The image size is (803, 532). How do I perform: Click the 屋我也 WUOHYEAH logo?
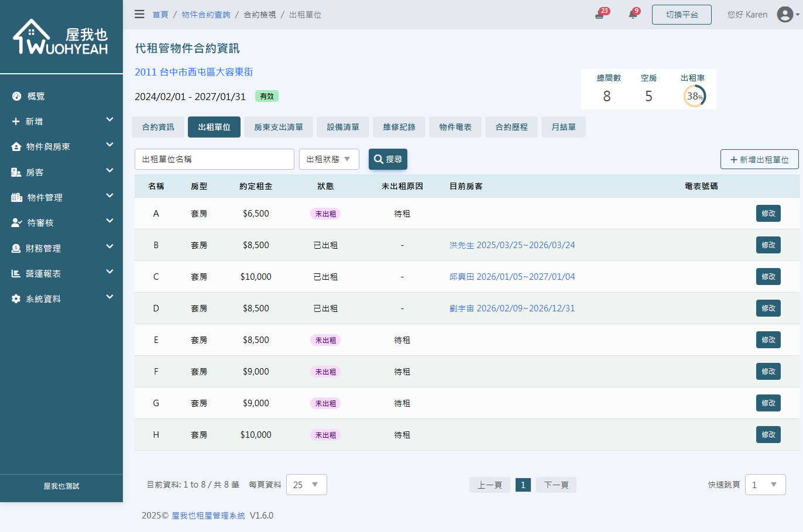61,37
